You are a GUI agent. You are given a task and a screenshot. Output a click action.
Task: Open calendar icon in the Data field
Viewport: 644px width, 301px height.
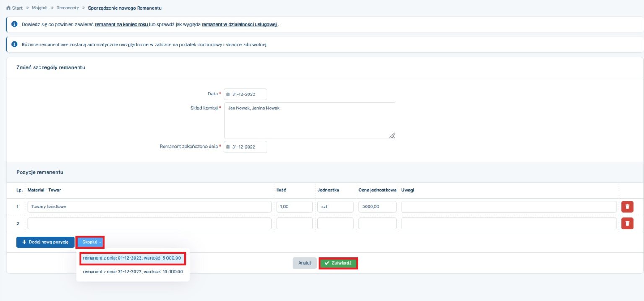click(x=228, y=94)
